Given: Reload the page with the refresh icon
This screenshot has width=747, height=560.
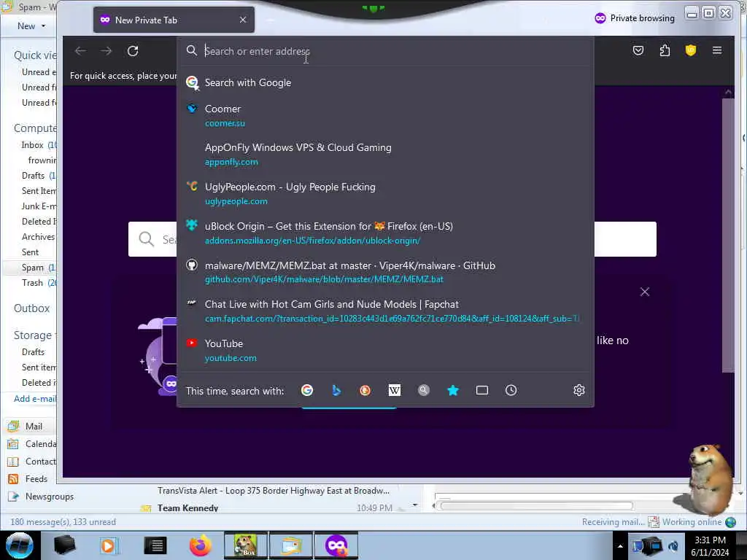Looking at the screenshot, I should click(x=133, y=51).
